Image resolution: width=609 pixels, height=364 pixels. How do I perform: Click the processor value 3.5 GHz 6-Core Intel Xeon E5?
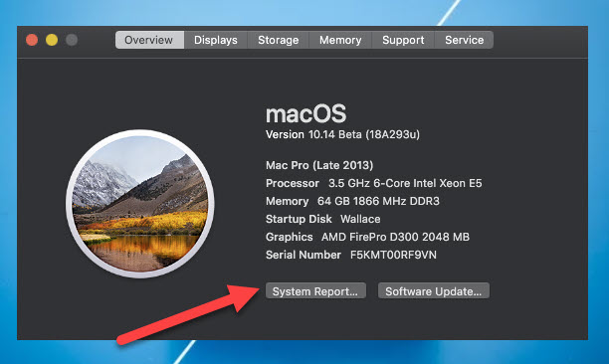405,183
